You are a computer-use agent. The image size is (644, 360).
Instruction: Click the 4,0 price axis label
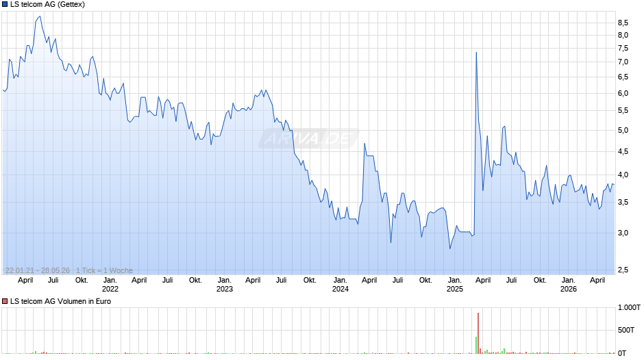(x=623, y=175)
